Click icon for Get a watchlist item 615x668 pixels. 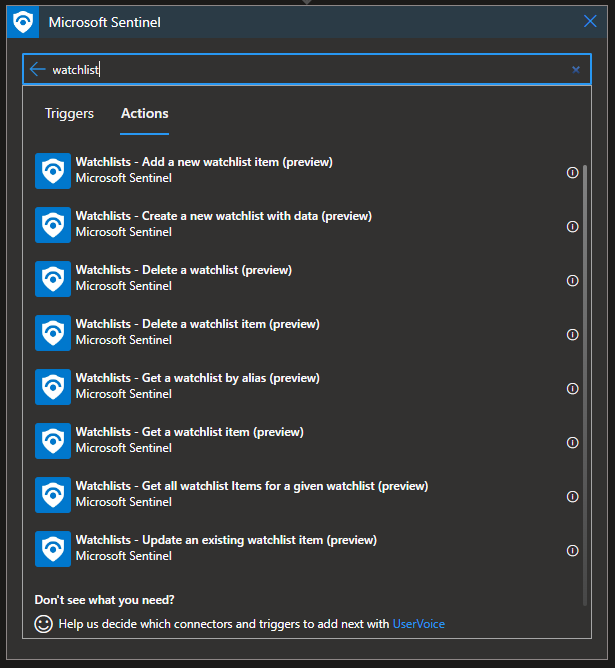pos(53,441)
